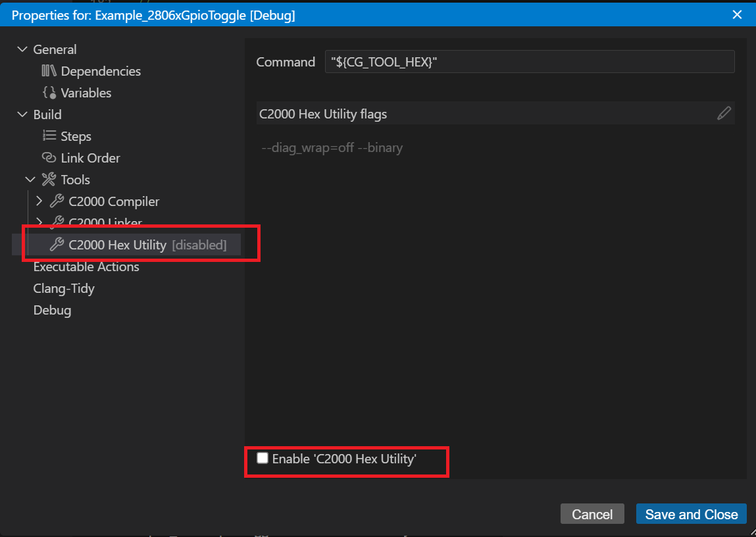The height and width of the screenshot is (537, 756).
Task: Click the Save and Close button
Action: coord(692,514)
